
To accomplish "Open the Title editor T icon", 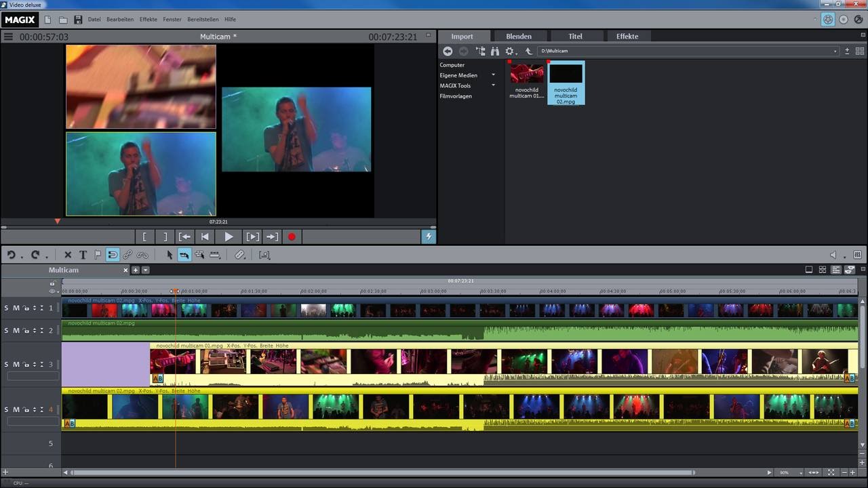I will (83, 255).
